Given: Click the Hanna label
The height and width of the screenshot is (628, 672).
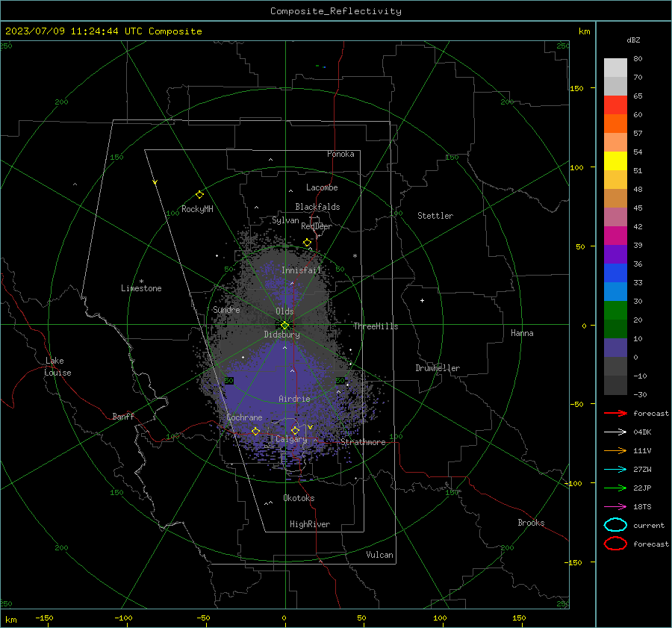Looking at the screenshot, I should tap(522, 333).
